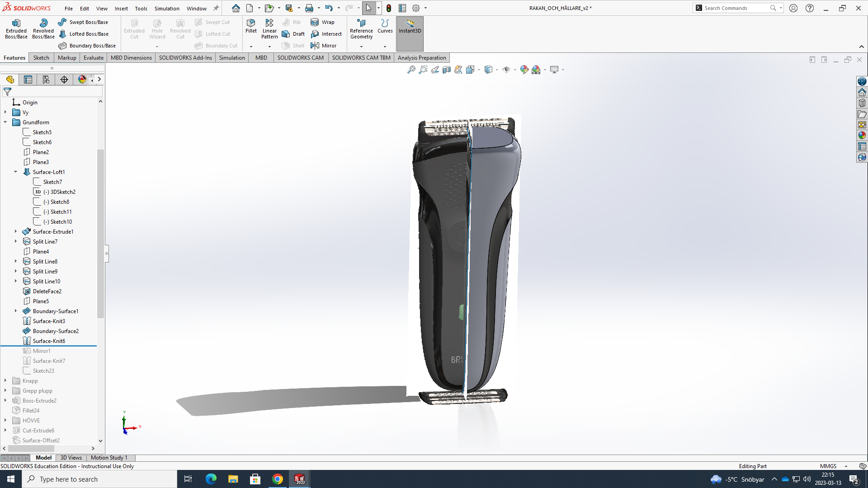The width and height of the screenshot is (868, 488).
Task: Toggle the Instant3D mode
Action: [410, 26]
